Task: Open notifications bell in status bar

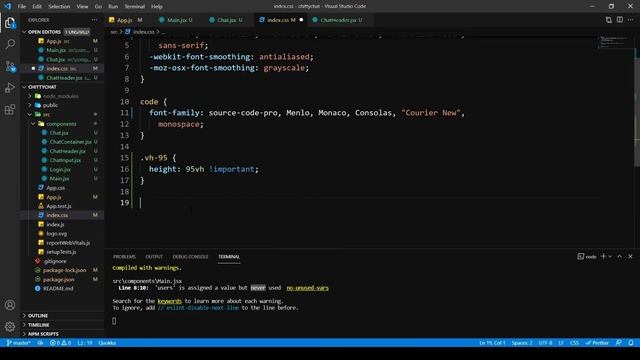Action: [631, 343]
